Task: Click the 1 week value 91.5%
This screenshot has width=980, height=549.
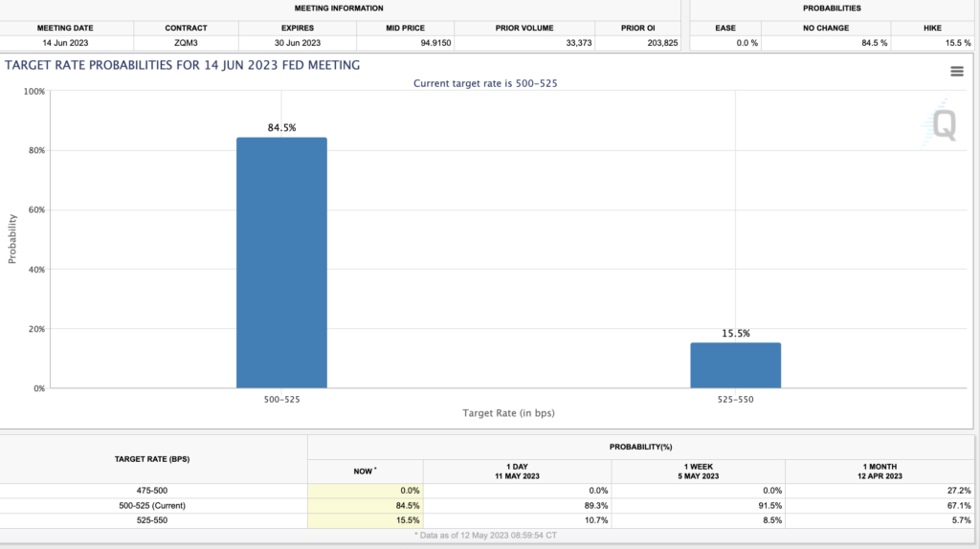Action: point(770,506)
